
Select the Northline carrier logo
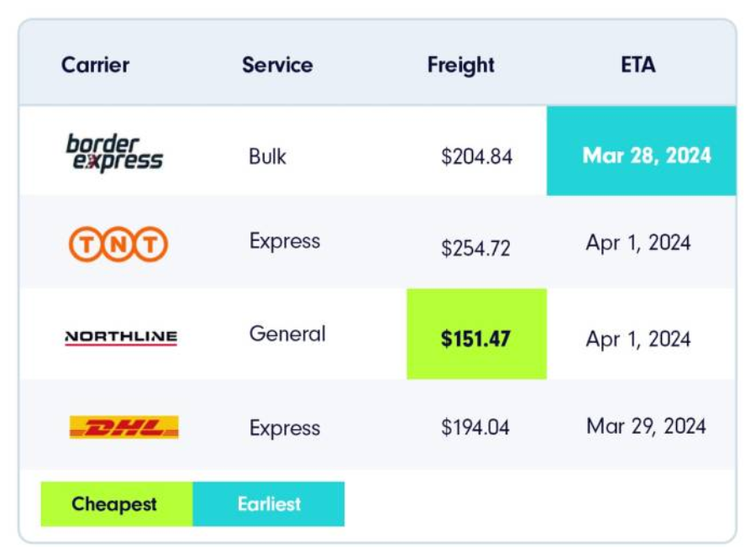coord(121,337)
